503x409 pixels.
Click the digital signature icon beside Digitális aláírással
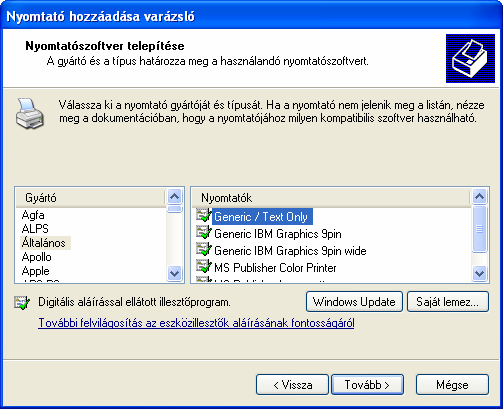coord(22,302)
